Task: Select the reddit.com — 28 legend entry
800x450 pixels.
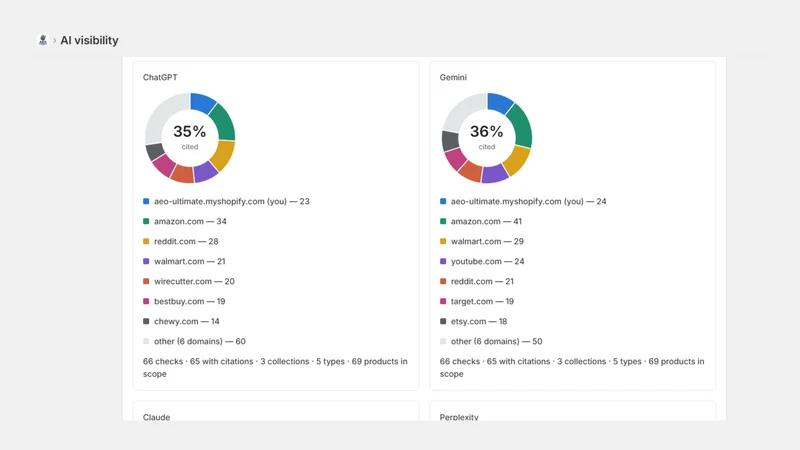Action: tap(186, 241)
